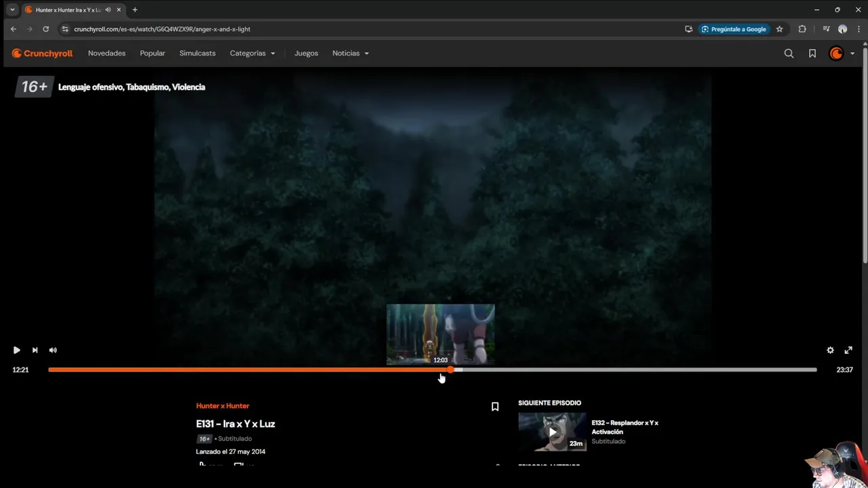Open E132 – Resplandor x Y x Activación title
Viewport: 868px width, 488px height.
point(625,427)
